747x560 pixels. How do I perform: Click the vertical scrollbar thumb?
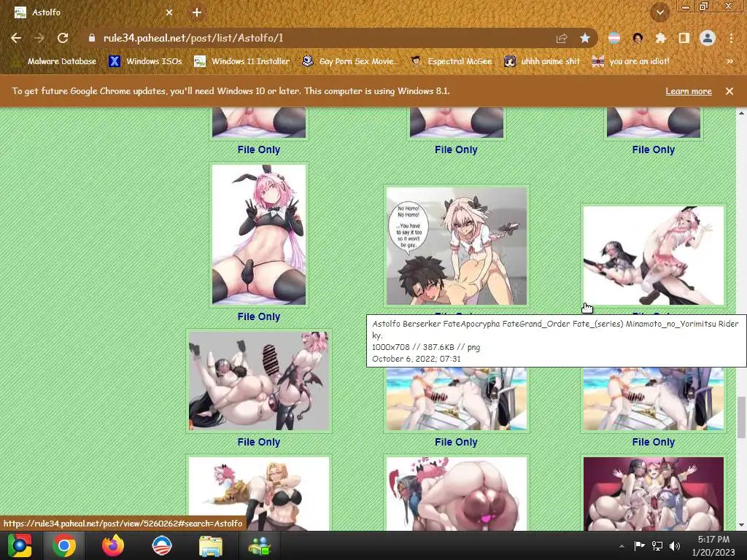[741, 417]
